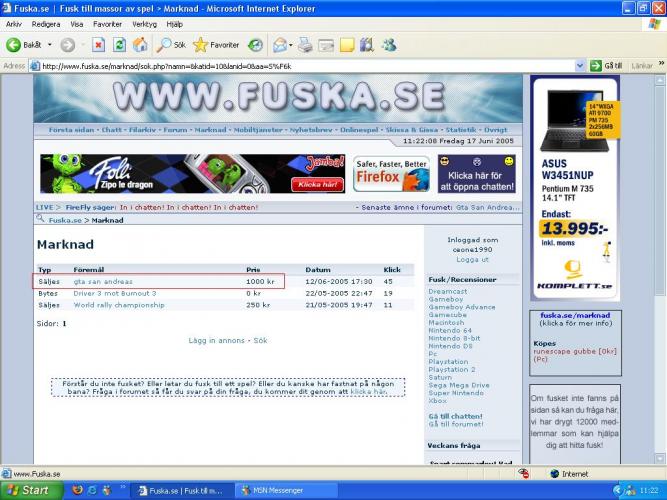Click the Forum link in site navigation
The height and width of the screenshot is (500, 667).
(175, 130)
